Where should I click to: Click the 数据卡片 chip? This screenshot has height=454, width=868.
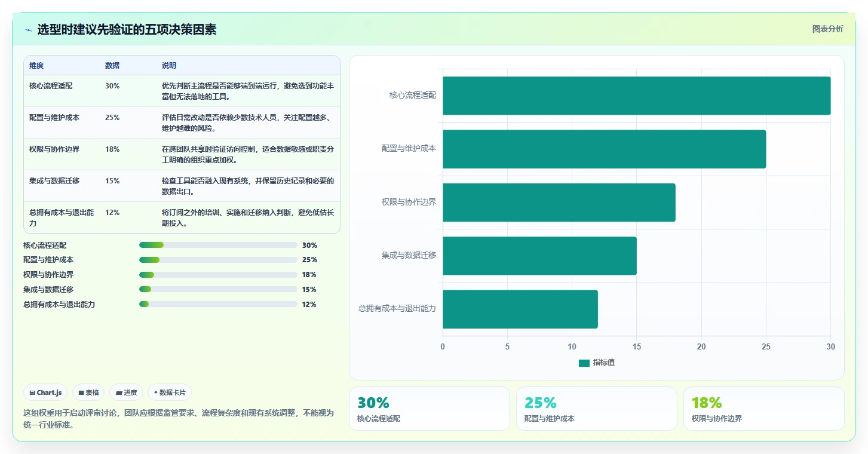point(170,392)
